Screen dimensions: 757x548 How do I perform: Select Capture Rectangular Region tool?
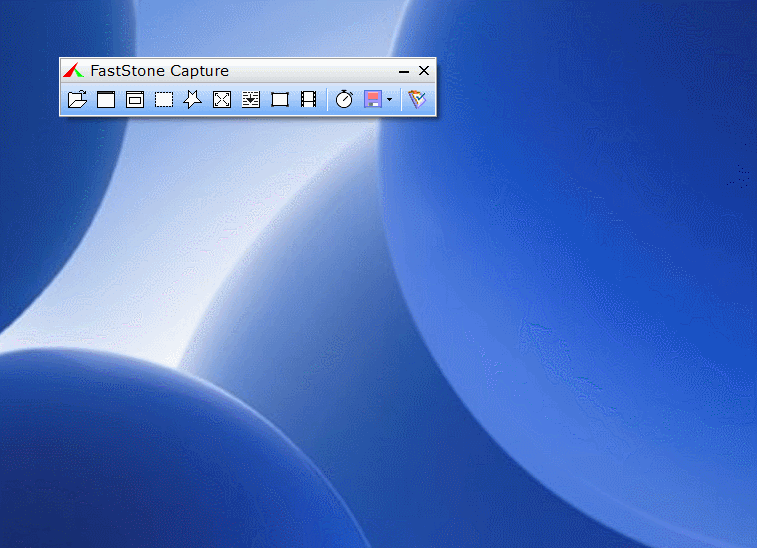[x=164, y=99]
